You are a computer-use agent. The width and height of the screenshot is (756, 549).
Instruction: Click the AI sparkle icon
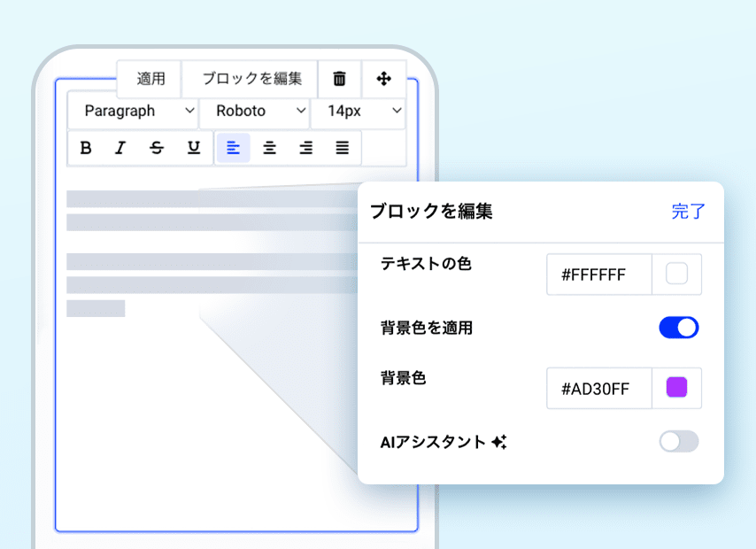499,442
